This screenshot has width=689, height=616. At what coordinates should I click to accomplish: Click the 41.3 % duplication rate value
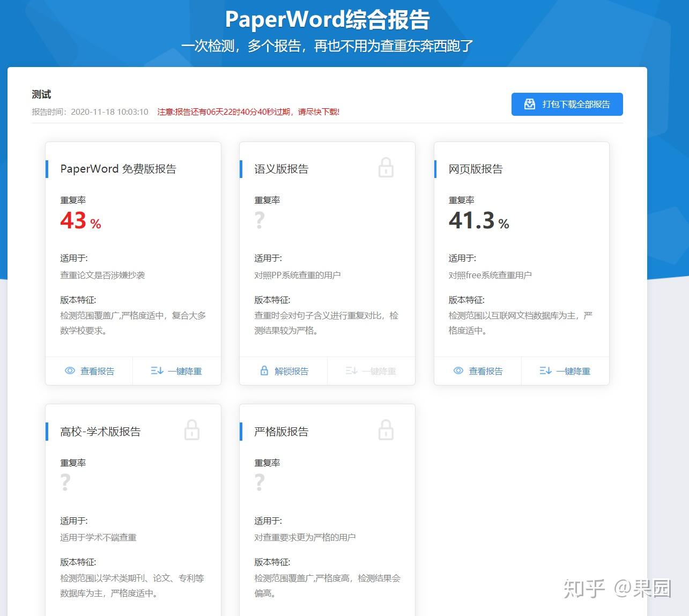(479, 220)
